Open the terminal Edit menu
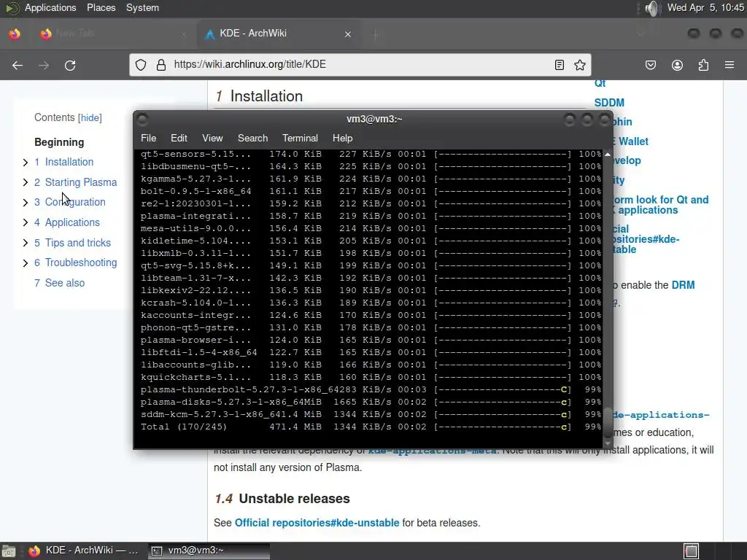The image size is (747, 560). (179, 138)
